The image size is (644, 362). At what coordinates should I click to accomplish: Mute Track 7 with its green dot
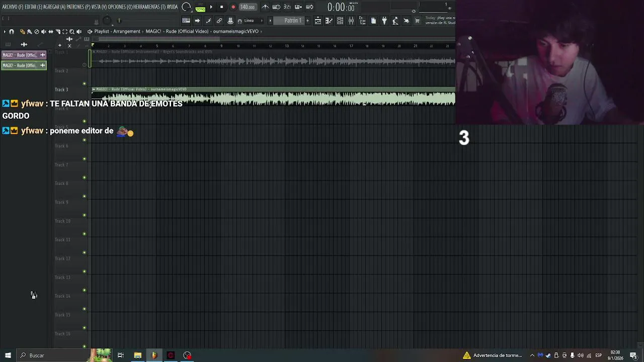85,177
